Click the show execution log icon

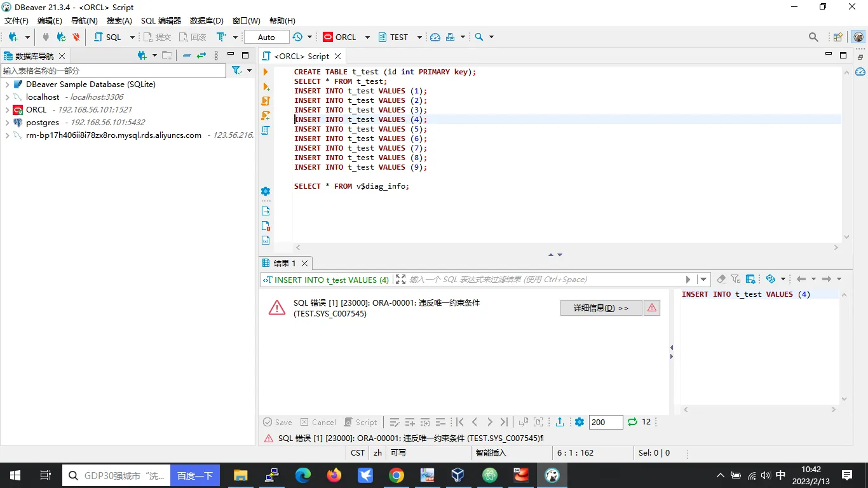tap(266, 226)
